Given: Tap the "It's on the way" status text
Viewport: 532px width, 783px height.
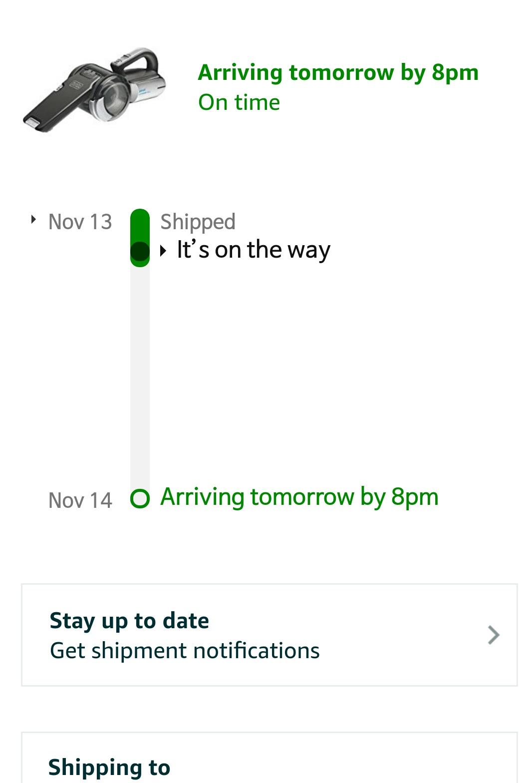Looking at the screenshot, I should click(x=254, y=250).
